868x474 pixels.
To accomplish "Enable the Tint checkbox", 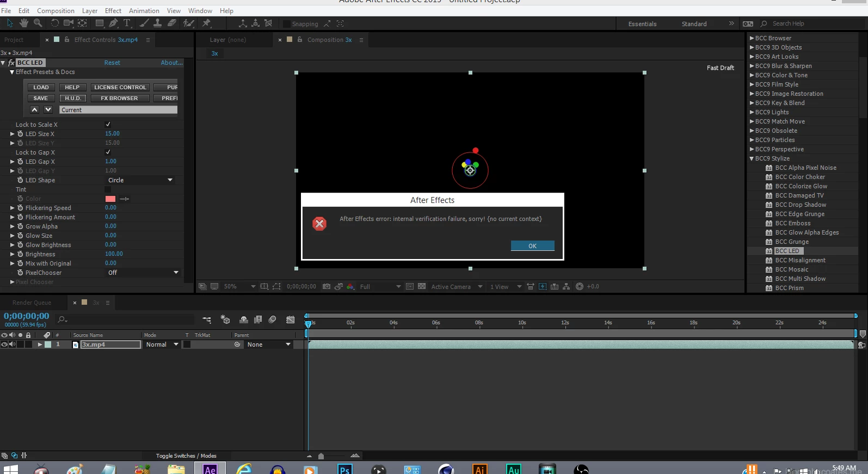I will [x=108, y=189].
